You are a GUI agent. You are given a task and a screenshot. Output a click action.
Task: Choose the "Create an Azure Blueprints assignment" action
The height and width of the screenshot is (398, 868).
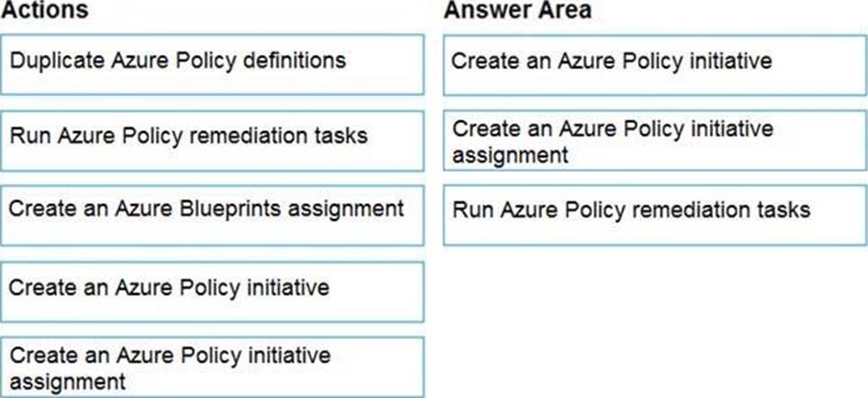[212, 215]
